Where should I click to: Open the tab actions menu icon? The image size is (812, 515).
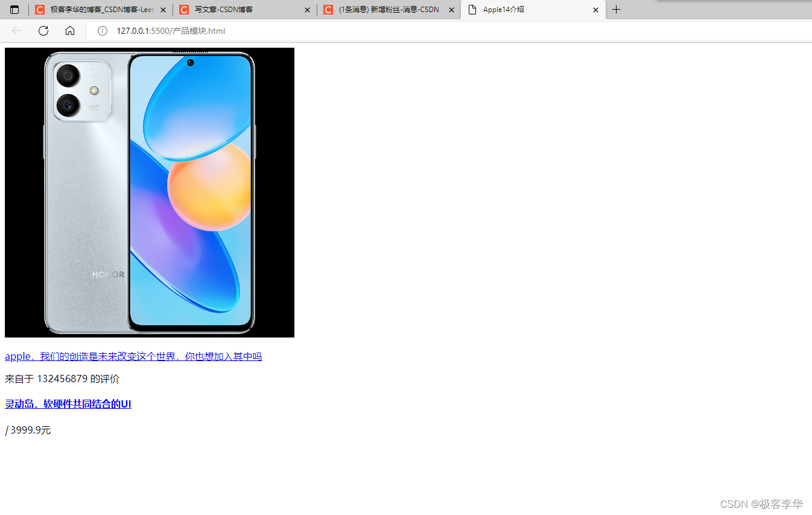(x=14, y=10)
